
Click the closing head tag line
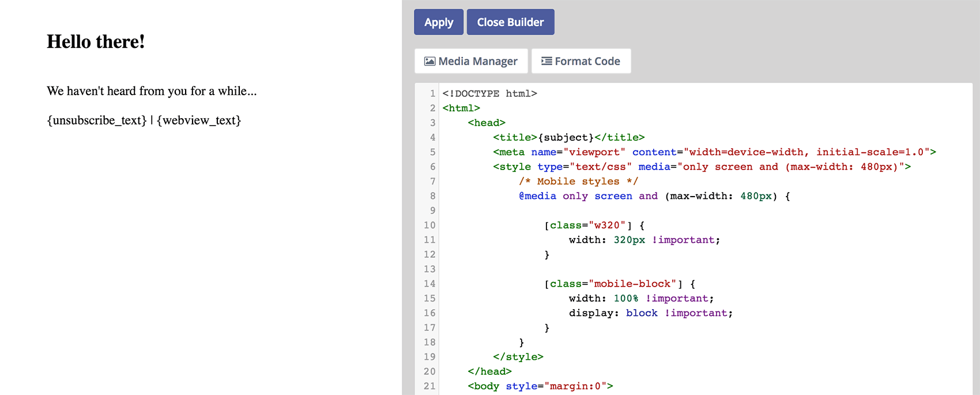489,371
